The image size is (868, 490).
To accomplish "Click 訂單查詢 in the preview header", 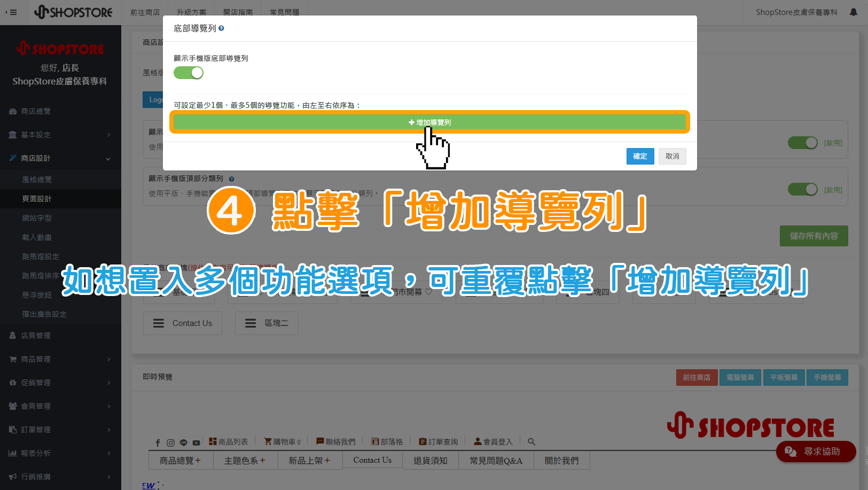I will 439,442.
